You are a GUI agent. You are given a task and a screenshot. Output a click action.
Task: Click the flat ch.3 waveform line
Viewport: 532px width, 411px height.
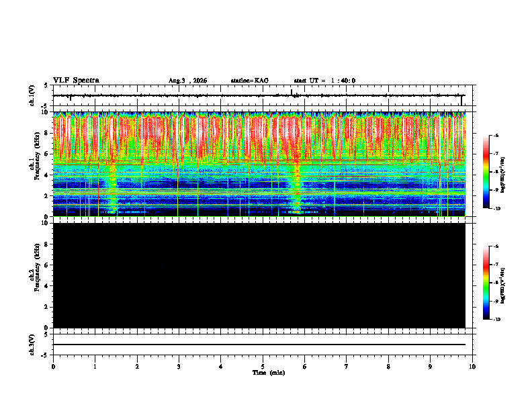click(x=259, y=345)
